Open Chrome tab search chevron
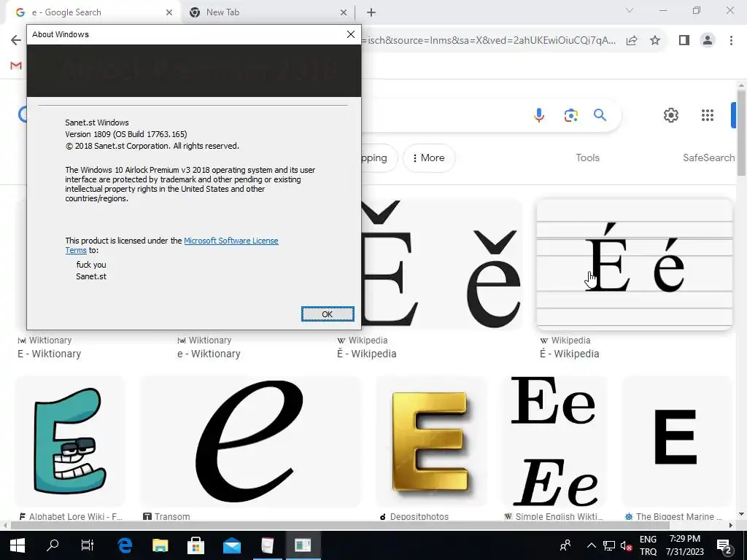The image size is (747, 560). pyautogui.click(x=630, y=10)
